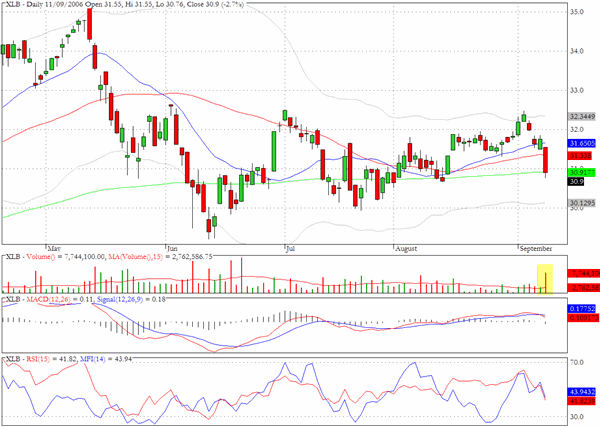Click the blue 0.17752 signal value label

[582, 309]
